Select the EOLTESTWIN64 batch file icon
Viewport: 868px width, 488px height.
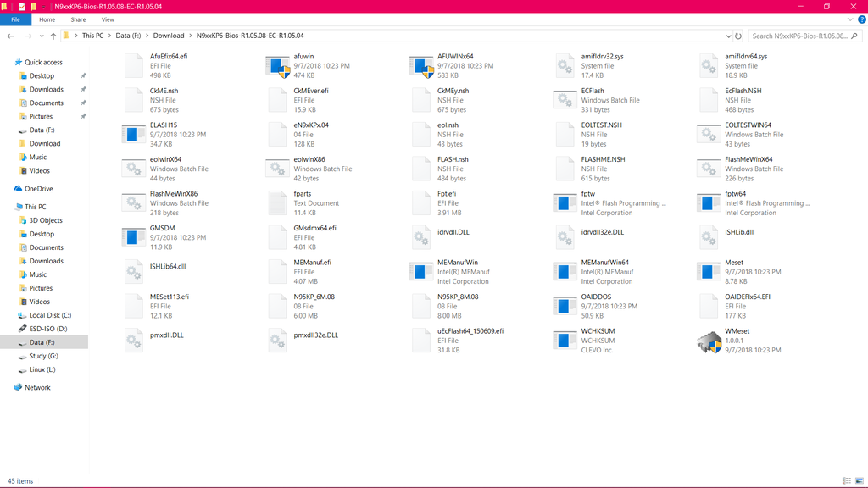click(709, 135)
